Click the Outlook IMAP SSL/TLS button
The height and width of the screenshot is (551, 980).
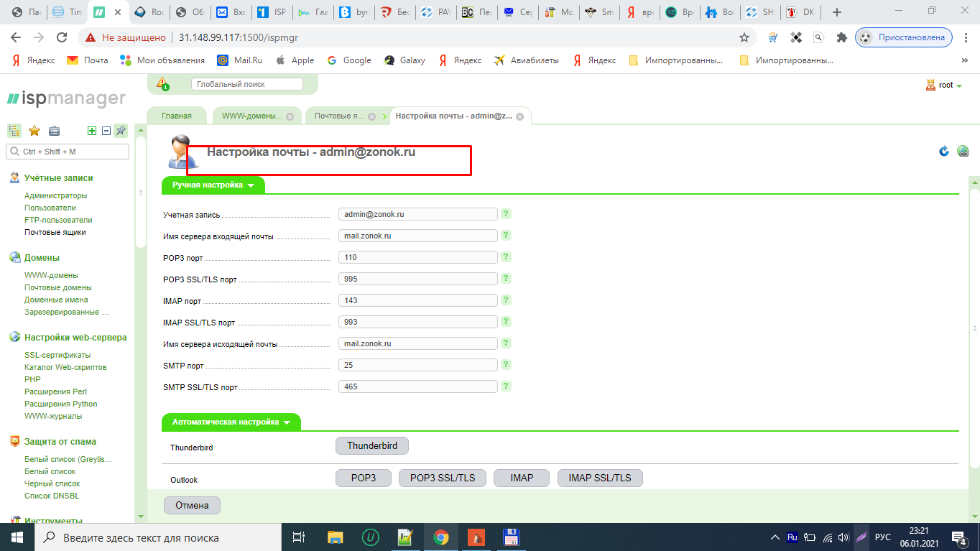coord(600,478)
